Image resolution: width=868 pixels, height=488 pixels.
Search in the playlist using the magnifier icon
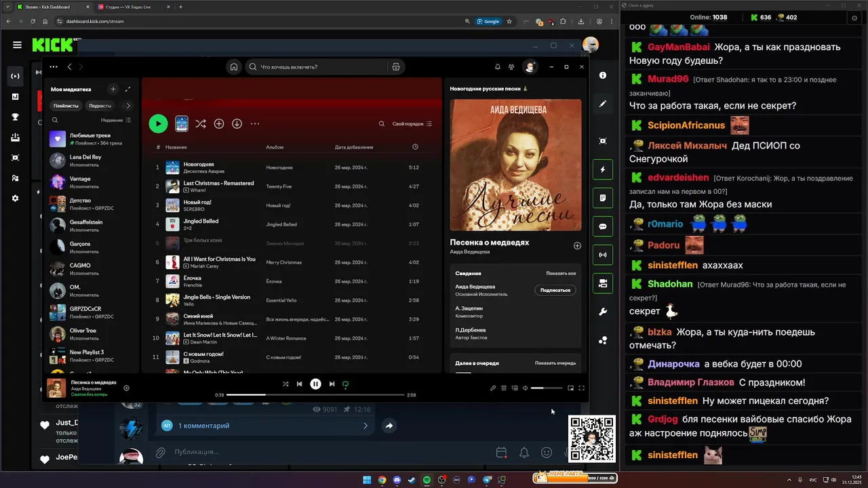pos(382,124)
